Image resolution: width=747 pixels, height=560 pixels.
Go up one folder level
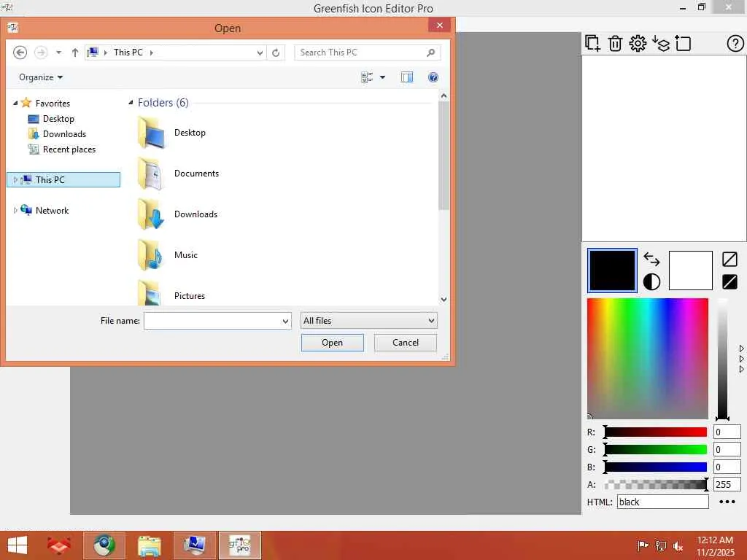75,52
